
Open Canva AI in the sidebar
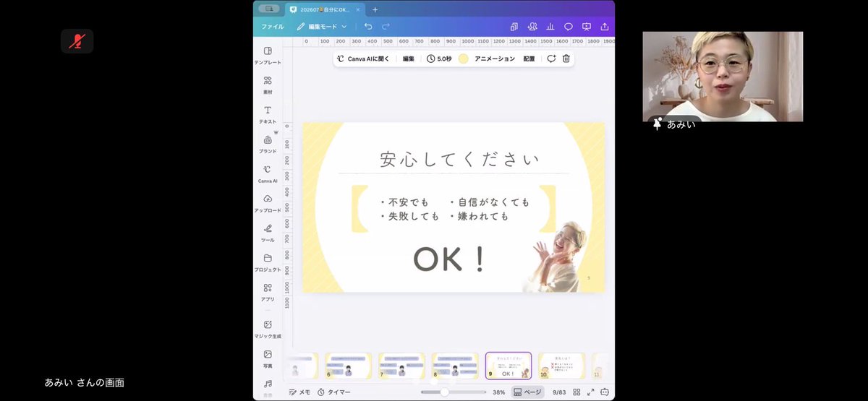click(x=268, y=173)
